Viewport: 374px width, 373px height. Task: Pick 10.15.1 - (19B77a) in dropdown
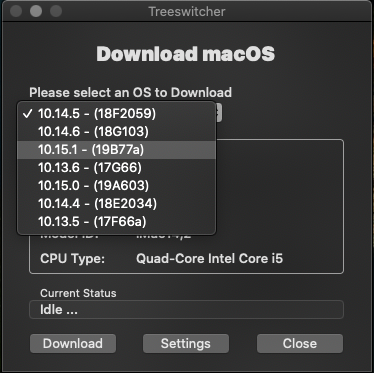[117, 150]
